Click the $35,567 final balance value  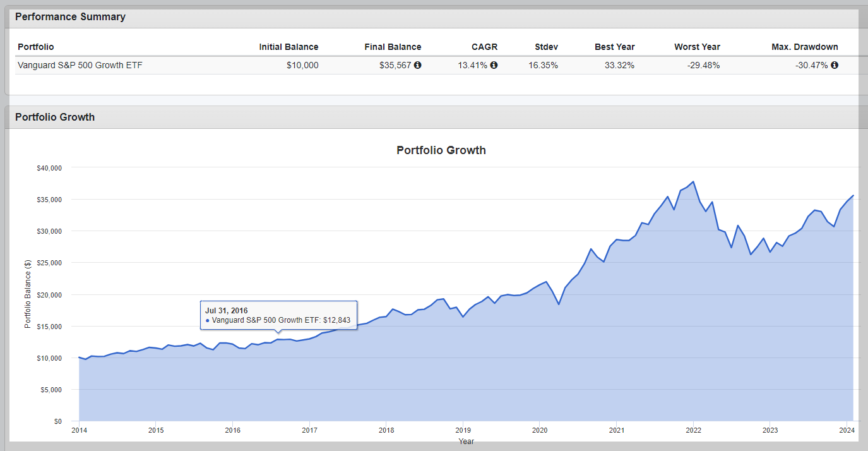click(x=396, y=65)
